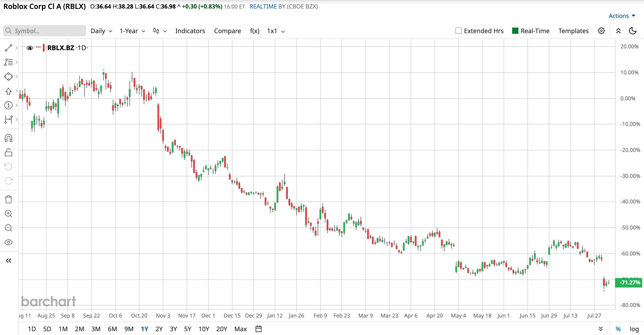Expand arrow marker tool flyout arrow

[x=17, y=91]
